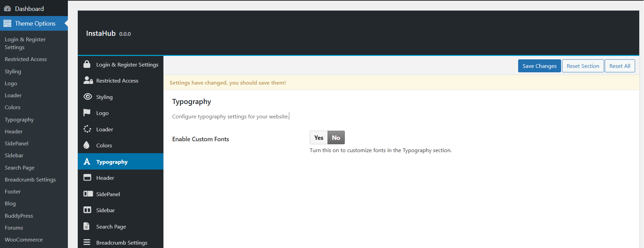Click the Header panel layout icon
Image resolution: width=644 pixels, height=248 pixels.
[87, 177]
